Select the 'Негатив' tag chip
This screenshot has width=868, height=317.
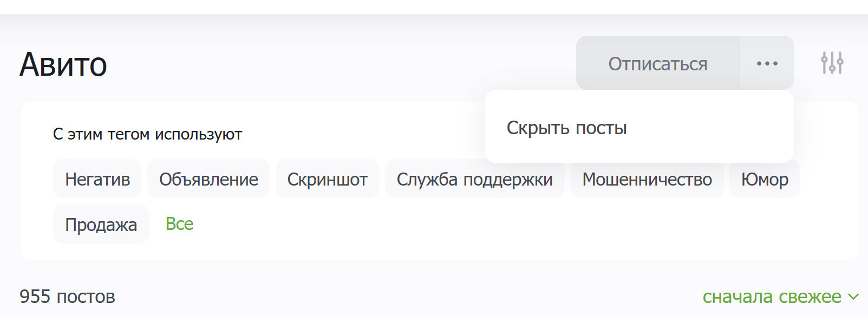97,179
